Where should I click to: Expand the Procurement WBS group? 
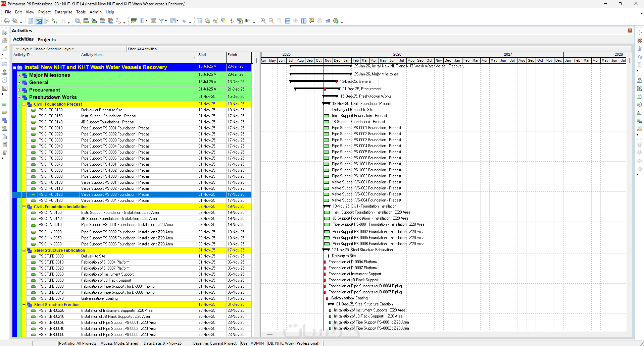coord(19,90)
